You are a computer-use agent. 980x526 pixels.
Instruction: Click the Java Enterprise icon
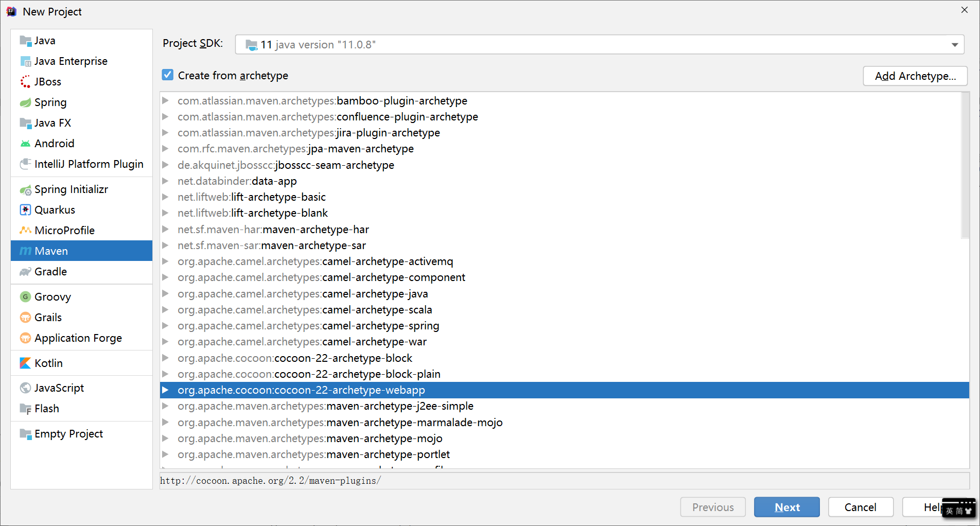pos(25,61)
